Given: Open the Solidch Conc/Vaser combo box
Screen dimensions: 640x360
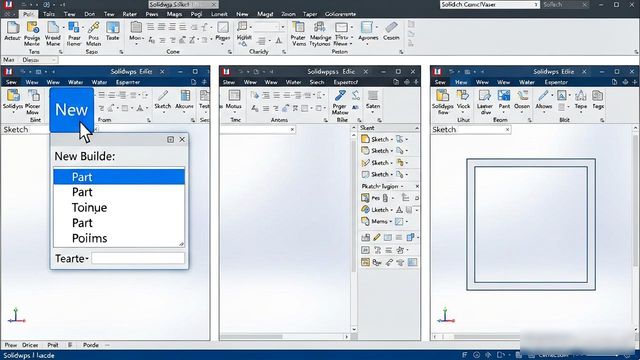Looking at the screenshot, I should tap(490, 4).
